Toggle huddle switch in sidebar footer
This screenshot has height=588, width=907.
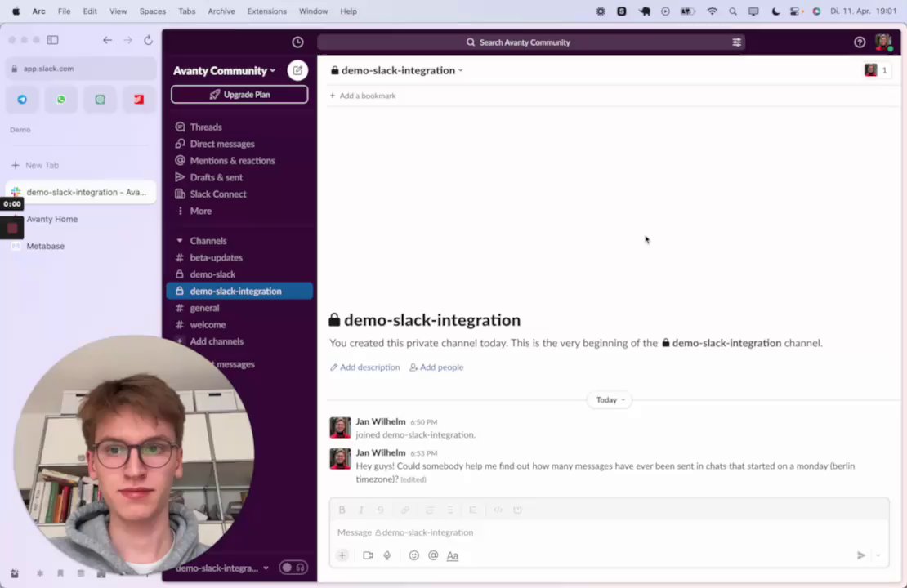coord(293,568)
